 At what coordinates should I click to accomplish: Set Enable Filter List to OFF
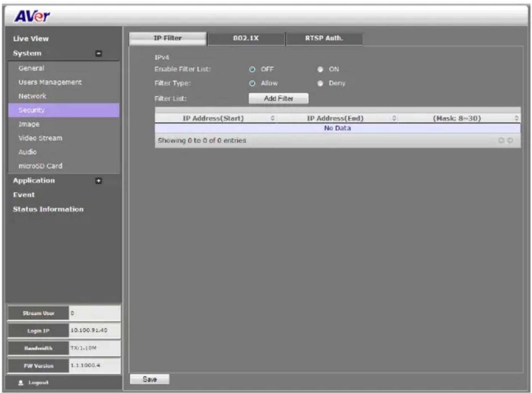point(253,69)
